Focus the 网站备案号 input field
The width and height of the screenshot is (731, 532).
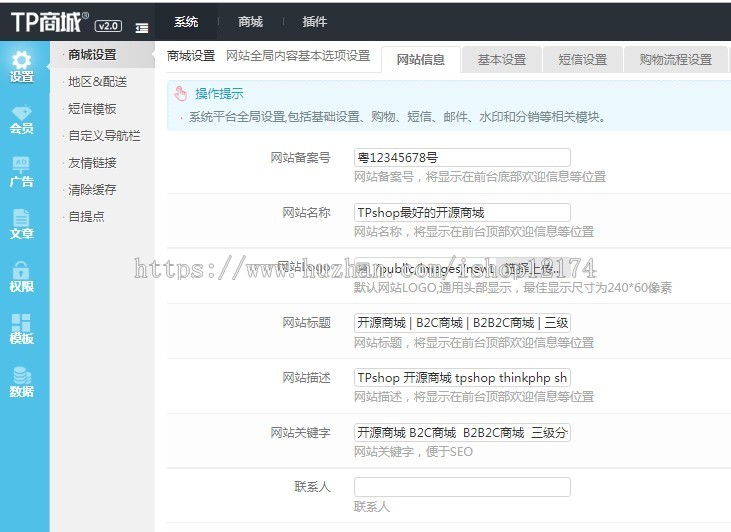(x=462, y=158)
